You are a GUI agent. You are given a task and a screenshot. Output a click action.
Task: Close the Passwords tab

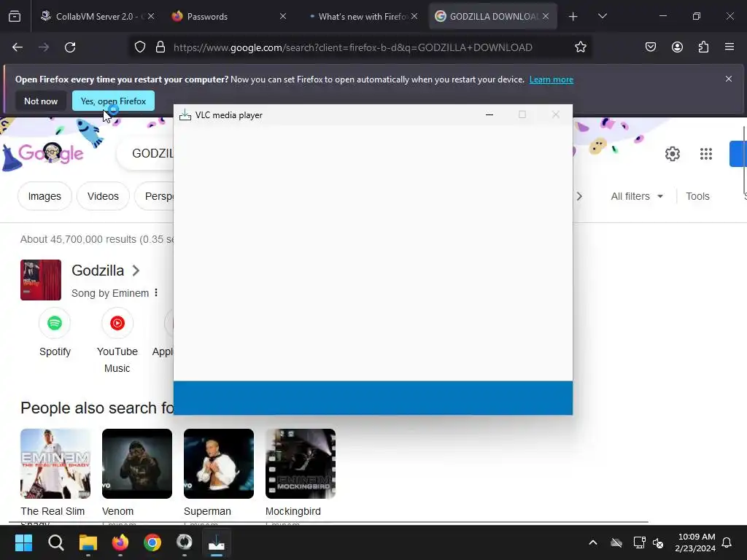click(x=283, y=16)
